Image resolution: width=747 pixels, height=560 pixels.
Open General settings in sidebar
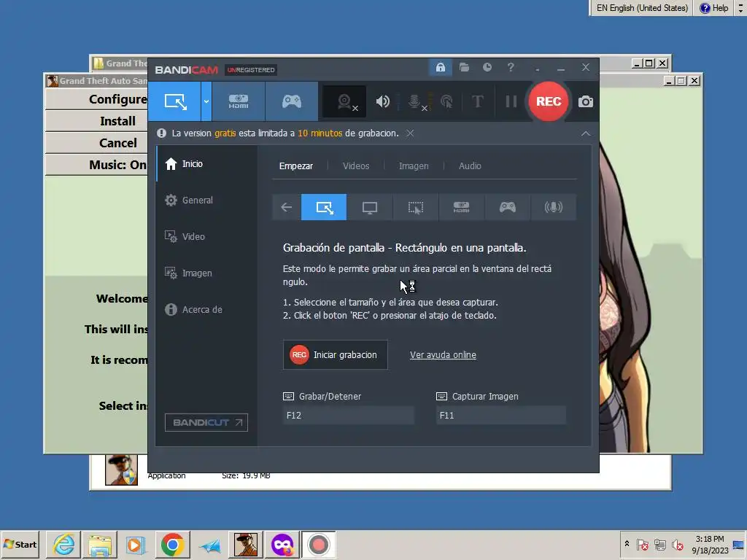click(206, 200)
